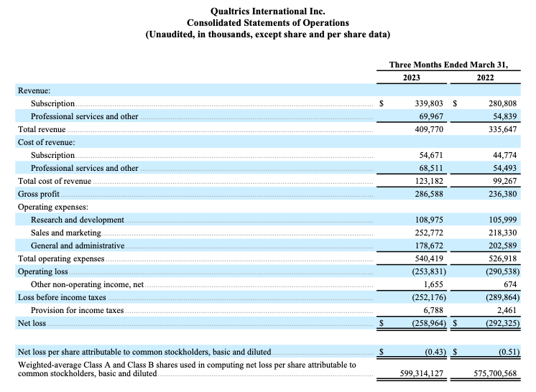Click 'Consolidated Statements of Operations' heading
Image resolution: width=536 pixels, height=392 pixels.
[x=268, y=23]
